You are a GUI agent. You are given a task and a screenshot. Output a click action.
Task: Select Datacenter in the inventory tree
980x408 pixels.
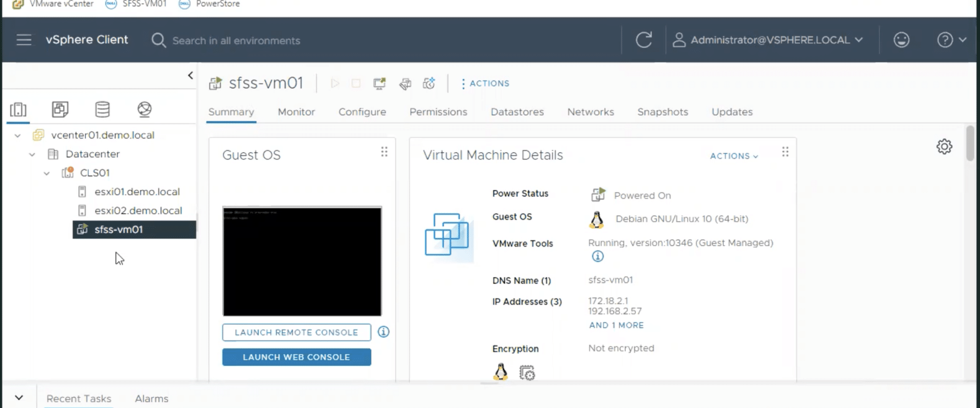click(x=92, y=154)
